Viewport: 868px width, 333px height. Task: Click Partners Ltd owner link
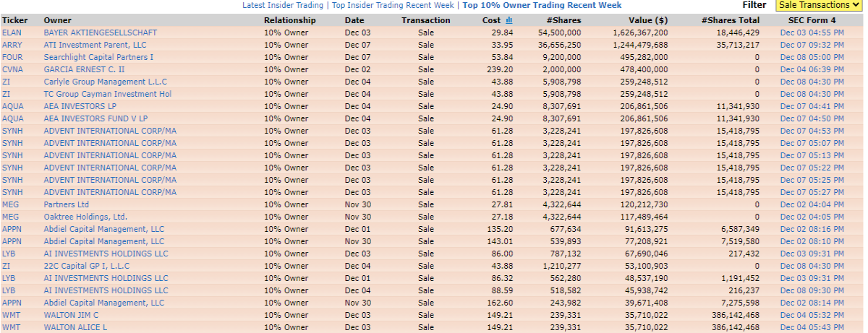66,204
